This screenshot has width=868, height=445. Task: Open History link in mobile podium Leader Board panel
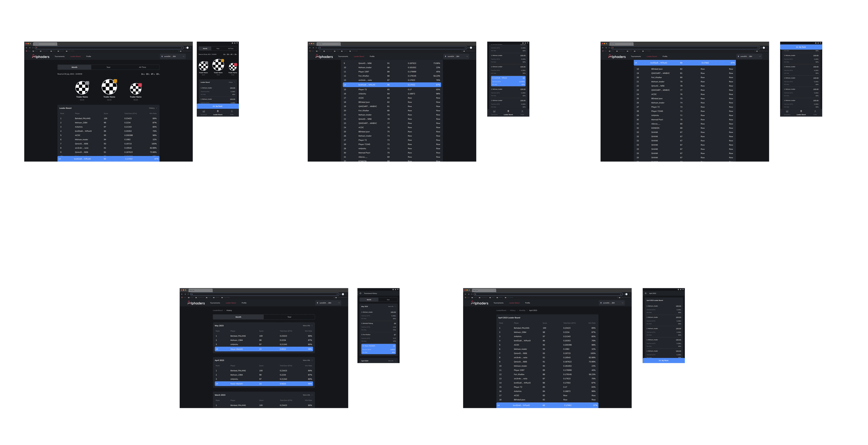pos(231,82)
